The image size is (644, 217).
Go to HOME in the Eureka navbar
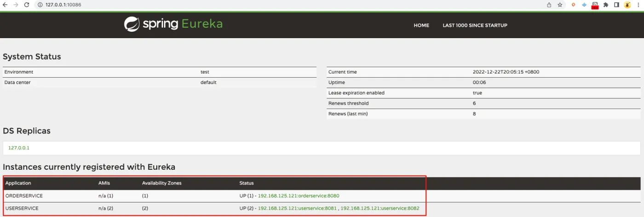point(421,25)
